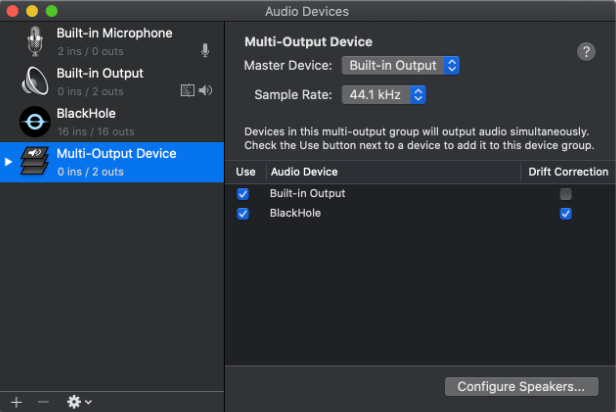The image size is (616, 412).
Task: Click the Built-in Output speaker icon
Action: click(36, 81)
